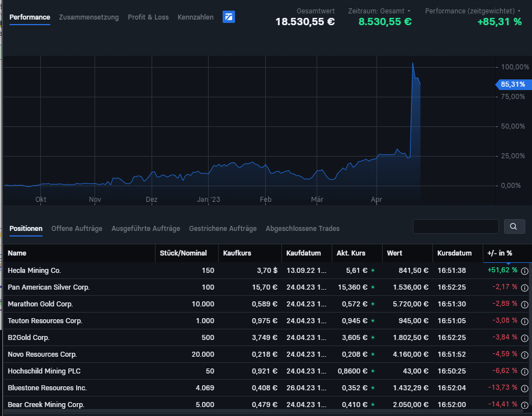Open the Kennzahlen tab
This screenshot has height=416, width=532.
click(195, 17)
